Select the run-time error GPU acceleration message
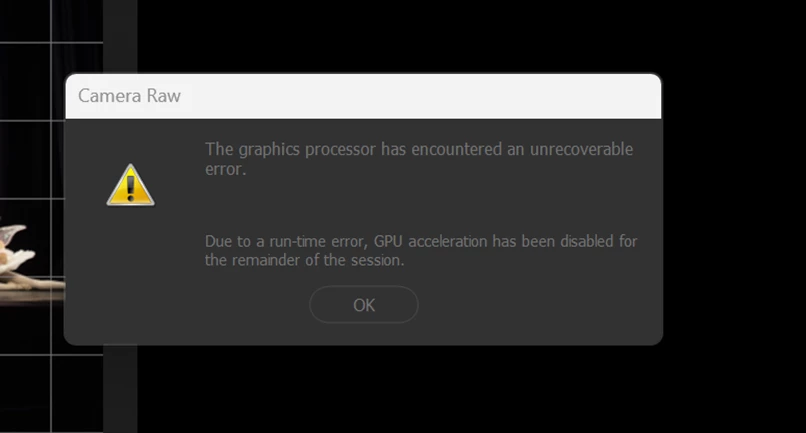The width and height of the screenshot is (806, 433). tap(421, 250)
